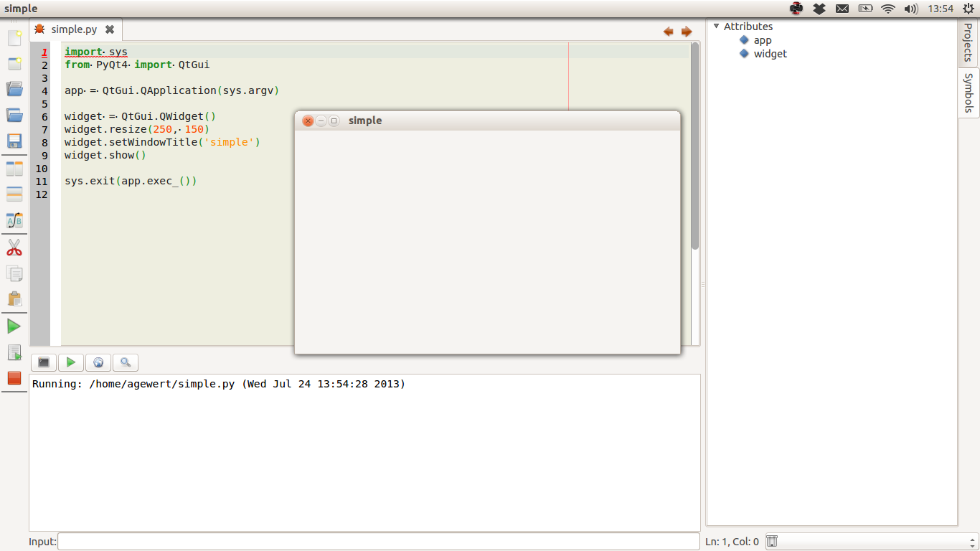Click the 'widget.show()' code line

pyautogui.click(x=105, y=156)
